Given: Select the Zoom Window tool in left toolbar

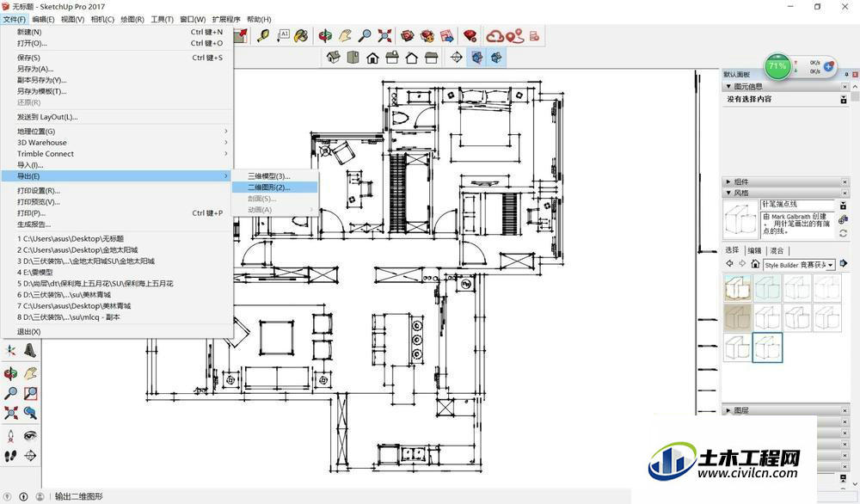Looking at the screenshot, I should point(30,393).
